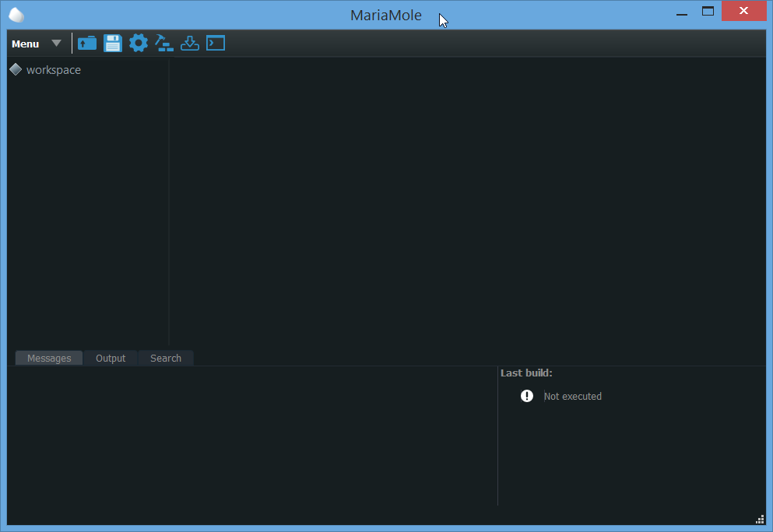Build project with the hammer icon
The height and width of the screenshot is (532, 773).
[x=164, y=44]
